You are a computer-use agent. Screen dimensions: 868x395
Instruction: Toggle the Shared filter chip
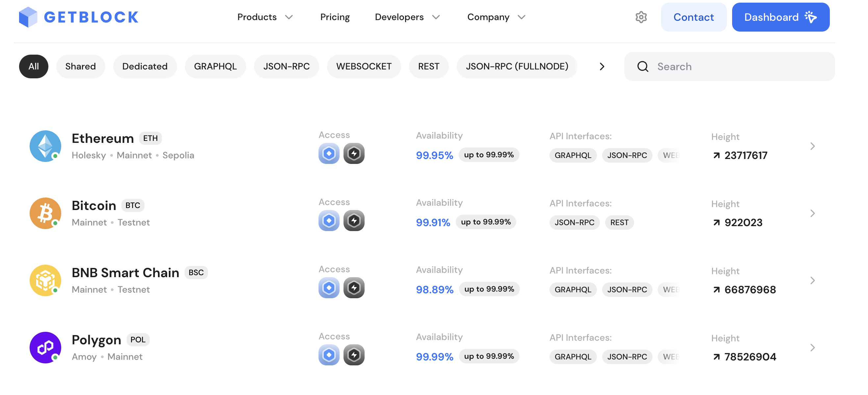click(80, 66)
